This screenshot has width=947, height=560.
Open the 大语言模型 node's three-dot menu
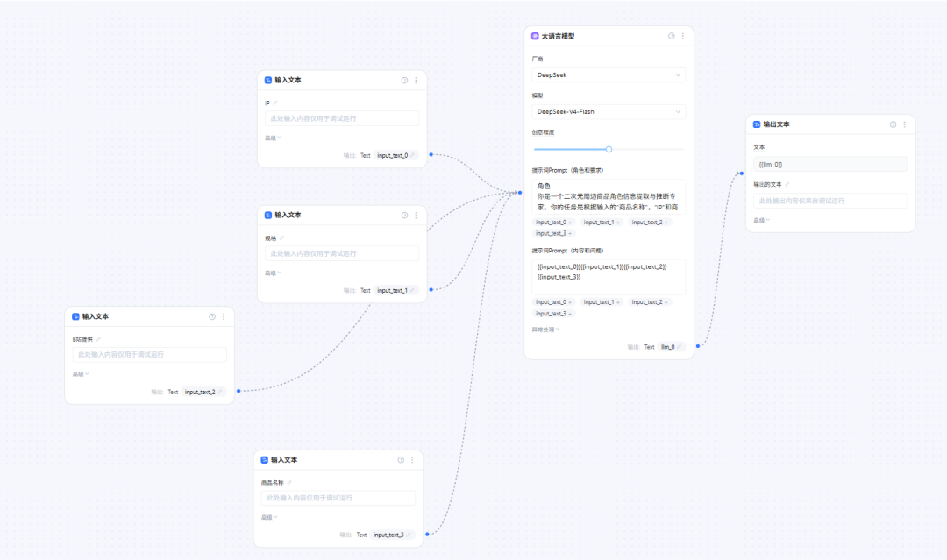(683, 36)
